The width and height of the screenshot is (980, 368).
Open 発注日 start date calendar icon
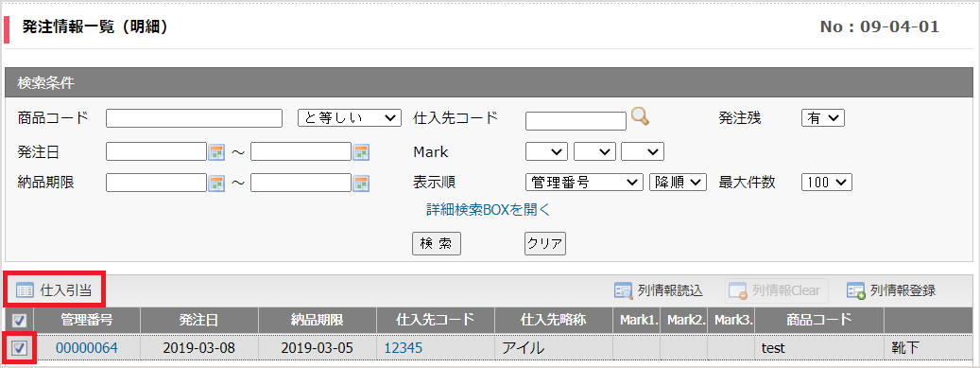coord(216,151)
